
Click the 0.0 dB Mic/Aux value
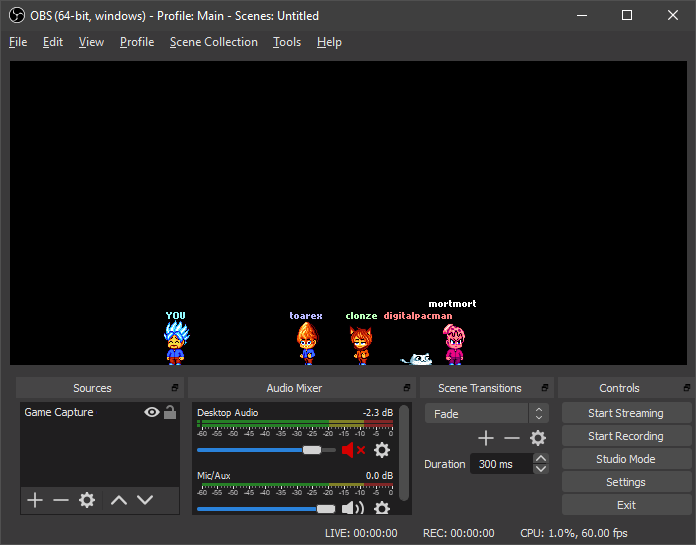[x=379, y=476]
